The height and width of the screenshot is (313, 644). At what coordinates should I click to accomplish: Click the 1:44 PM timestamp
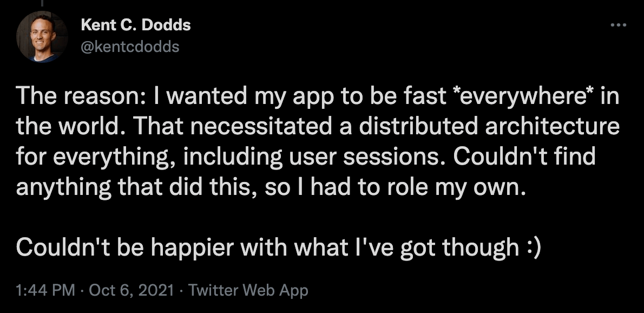pyautogui.click(x=45, y=290)
